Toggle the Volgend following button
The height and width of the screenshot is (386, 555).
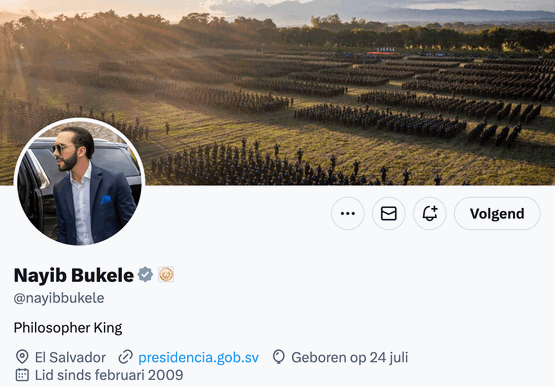(x=497, y=213)
